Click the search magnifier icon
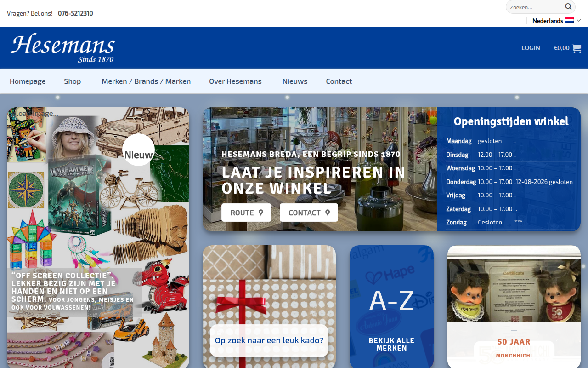The height and width of the screenshot is (368, 588). [568, 7]
